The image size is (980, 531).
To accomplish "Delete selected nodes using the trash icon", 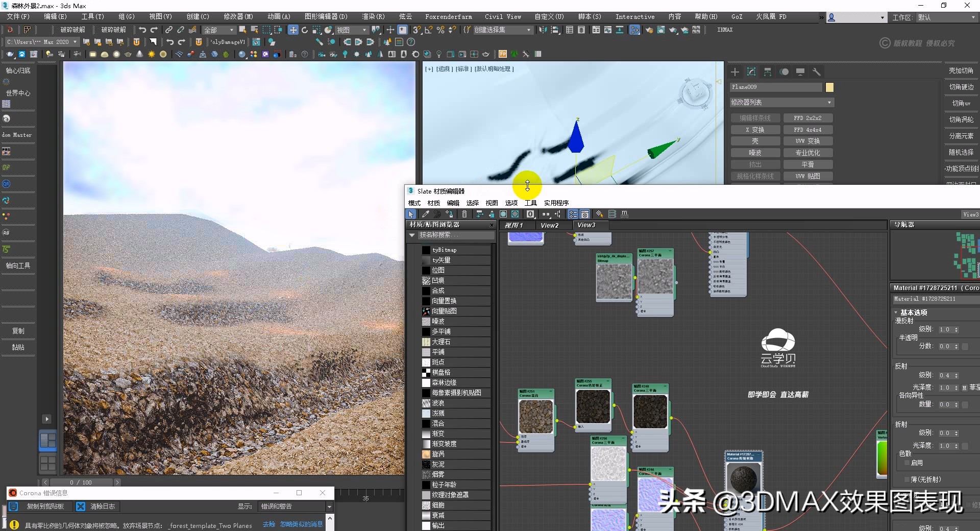I will coord(464,214).
